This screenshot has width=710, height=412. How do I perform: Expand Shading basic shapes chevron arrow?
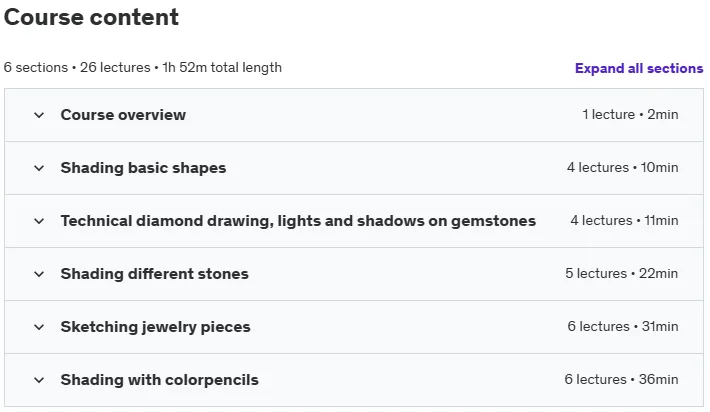pos(39,168)
